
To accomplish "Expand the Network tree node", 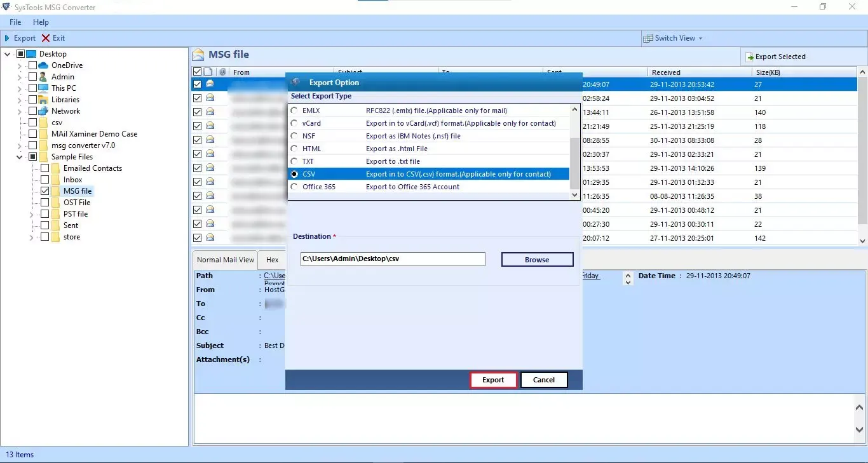I will tap(19, 111).
